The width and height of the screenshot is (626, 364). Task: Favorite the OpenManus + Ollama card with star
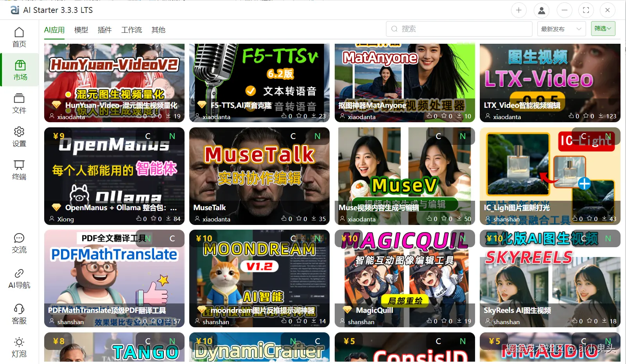(154, 219)
